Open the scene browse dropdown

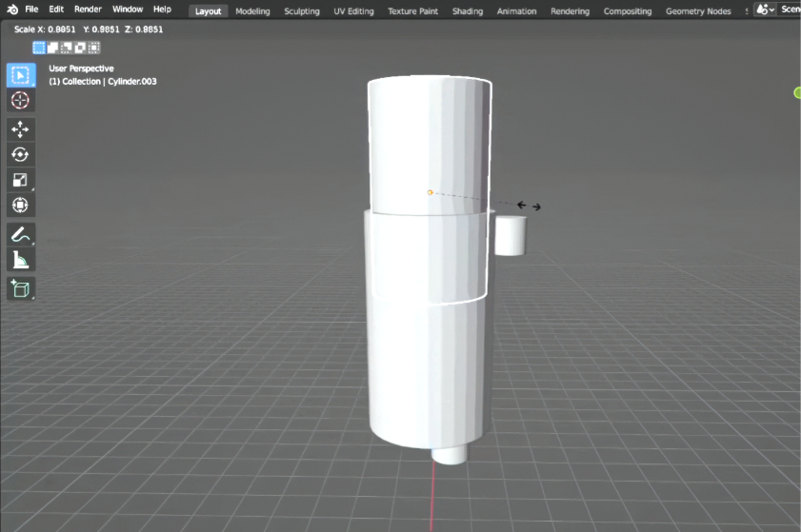click(x=764, y=10)
